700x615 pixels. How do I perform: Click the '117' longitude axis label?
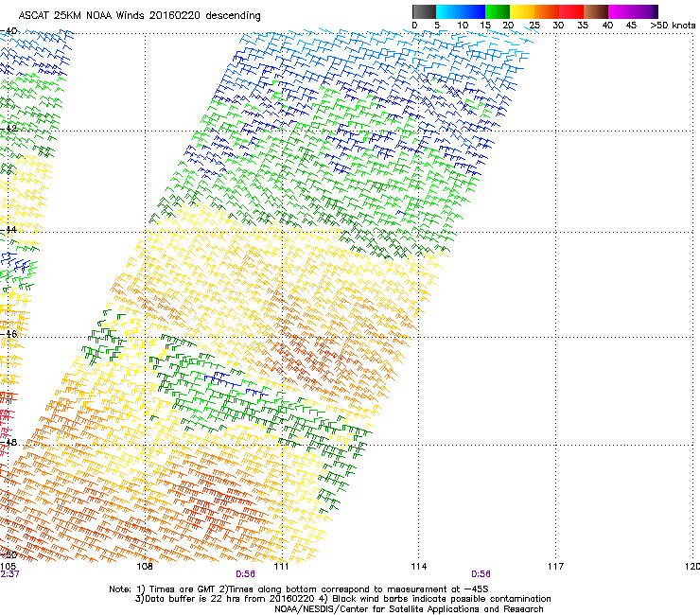click(555, 567)
